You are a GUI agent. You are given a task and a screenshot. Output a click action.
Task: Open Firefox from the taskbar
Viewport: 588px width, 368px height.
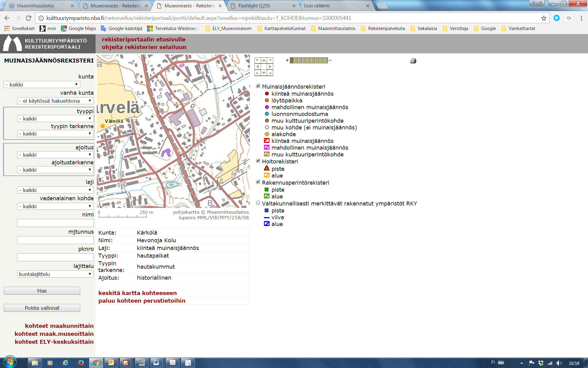click(x=81, y=363)
